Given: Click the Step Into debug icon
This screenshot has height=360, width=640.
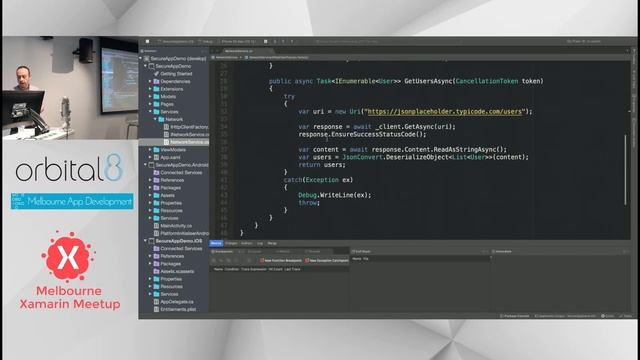Looking at the screenshot, I should click(283, 41).
